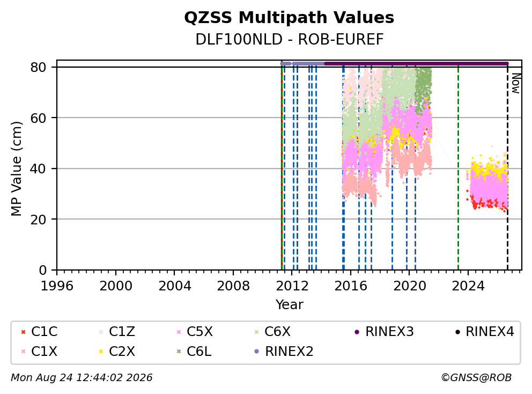Image resolution: width=532 pixels, height=394 pixels.
Task: Click the RINEX4 legend entry
Action: pos(484,332)
